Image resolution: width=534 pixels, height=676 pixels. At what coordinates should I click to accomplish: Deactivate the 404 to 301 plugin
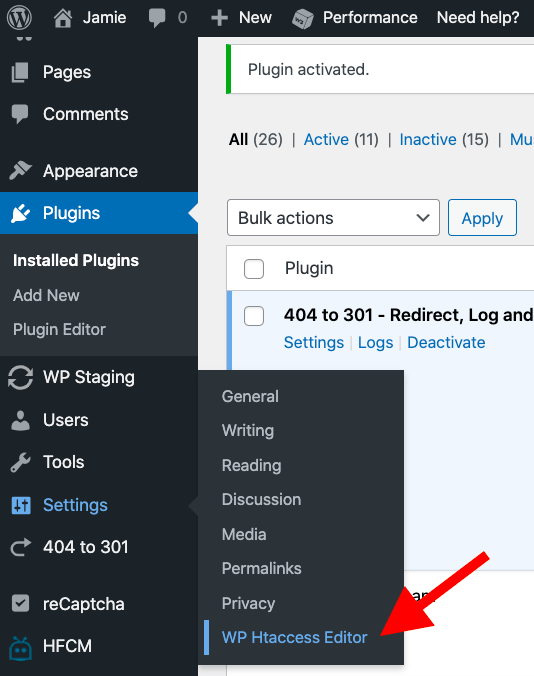pyautogui.click(x=446, y=343)
